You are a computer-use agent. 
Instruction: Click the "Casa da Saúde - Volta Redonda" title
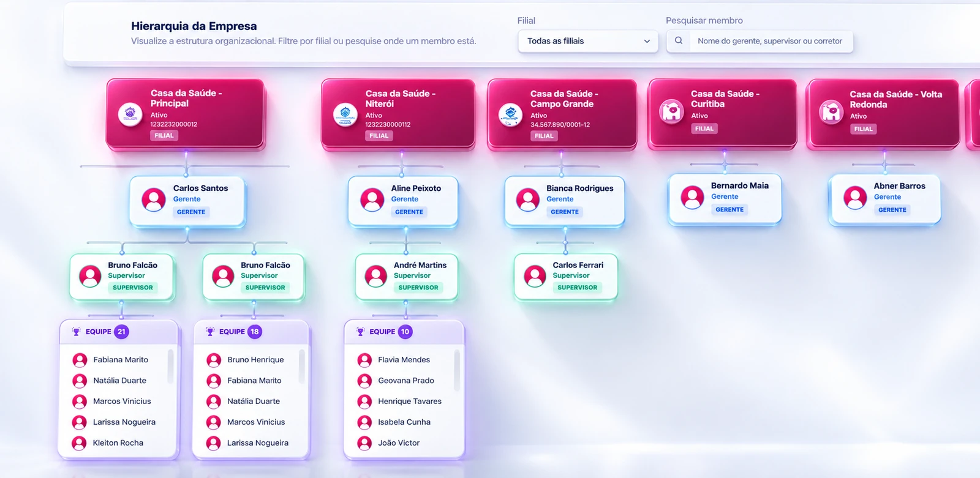895,99
